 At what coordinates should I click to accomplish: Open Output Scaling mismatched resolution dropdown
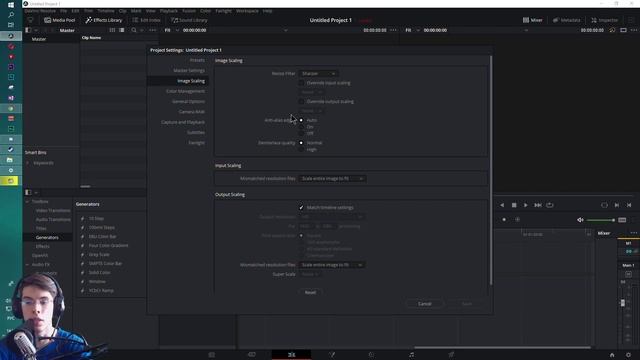pyautogui.click(x=332, y=265)
